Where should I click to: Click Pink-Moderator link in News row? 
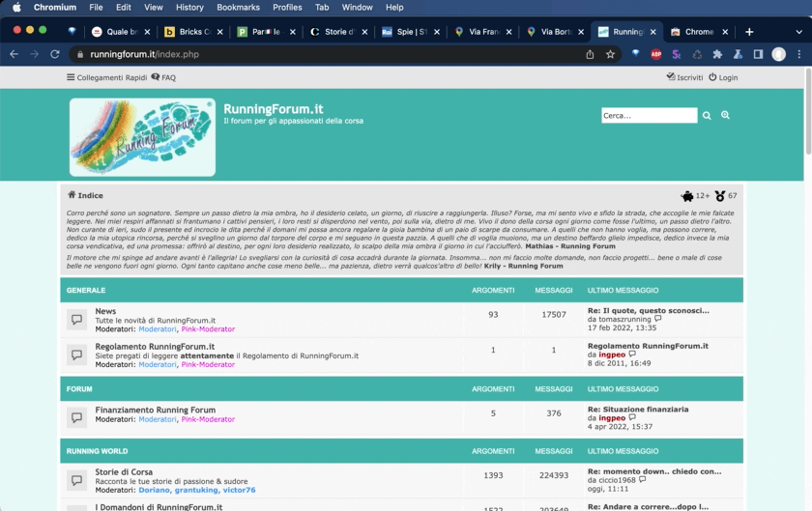(208, 329)
